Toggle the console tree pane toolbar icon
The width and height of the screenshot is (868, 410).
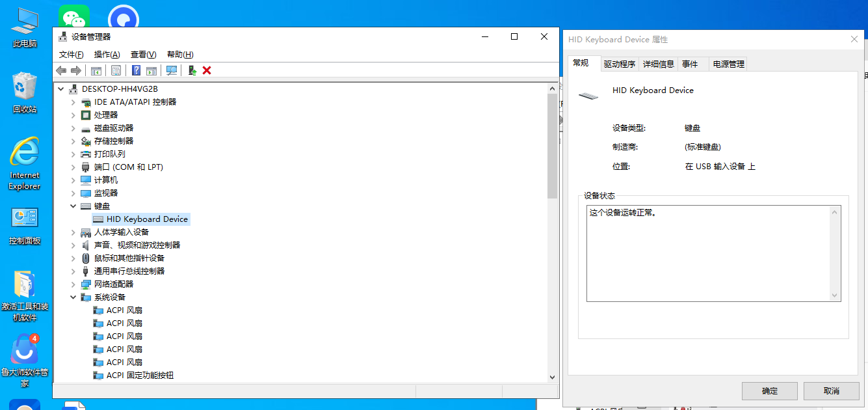96,70
